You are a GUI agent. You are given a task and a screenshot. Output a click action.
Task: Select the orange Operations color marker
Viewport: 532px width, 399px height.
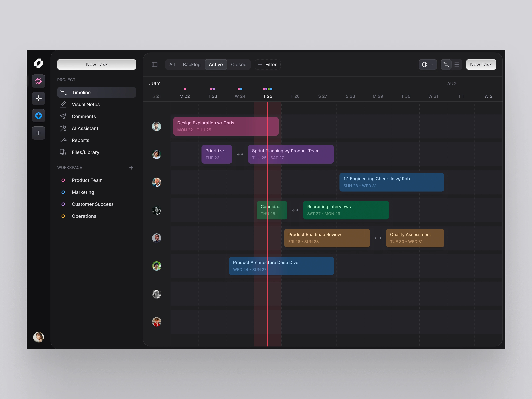coord(63,216)
